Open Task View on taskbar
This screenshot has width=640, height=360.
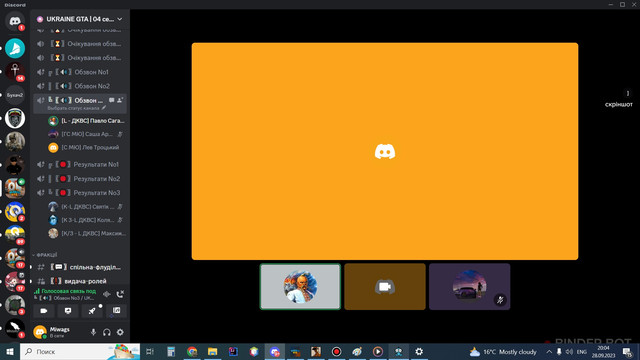(x=150, y=351)
